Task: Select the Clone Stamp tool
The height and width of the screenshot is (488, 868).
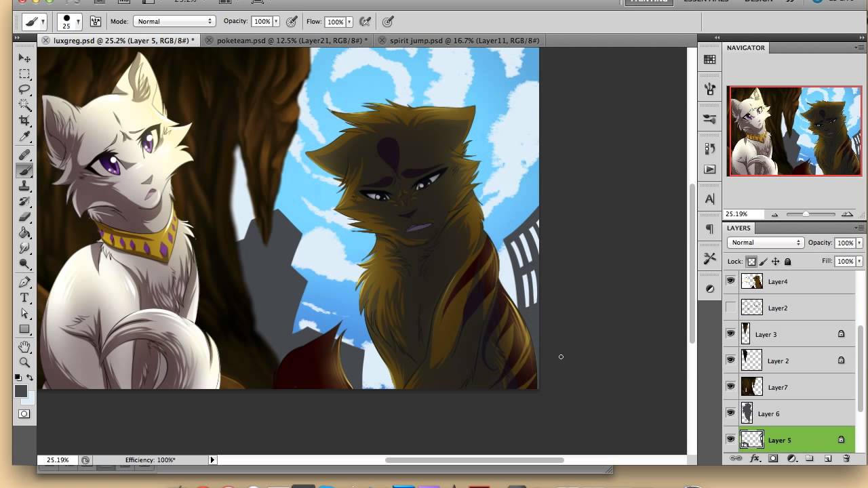Action: pos(24,186)
